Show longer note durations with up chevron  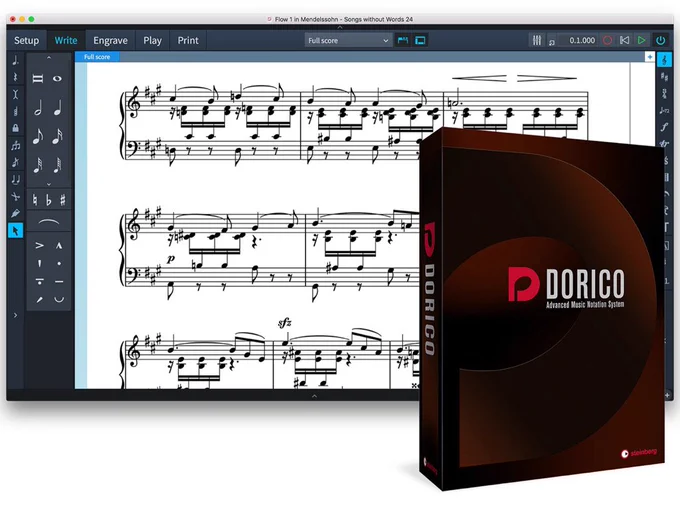coord(49,58)
